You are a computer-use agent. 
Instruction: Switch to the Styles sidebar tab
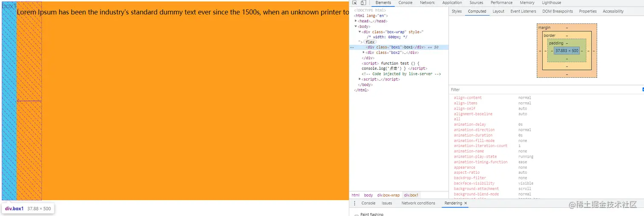point(457,12)
